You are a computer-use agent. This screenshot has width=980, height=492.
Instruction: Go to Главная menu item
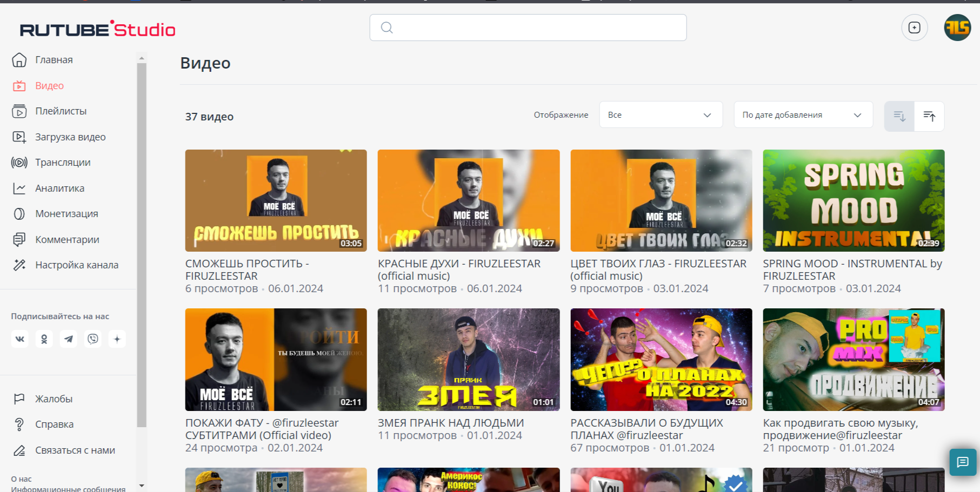tap(54, 60)
